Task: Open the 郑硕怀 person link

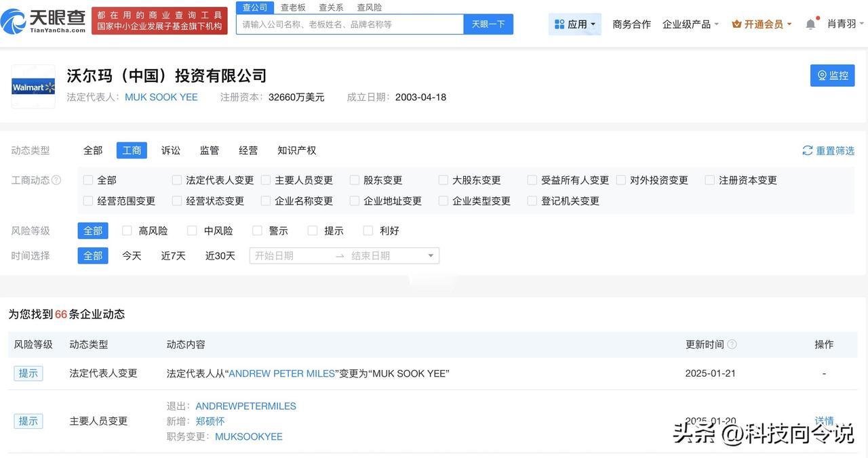Action: [x=210, y=421]
